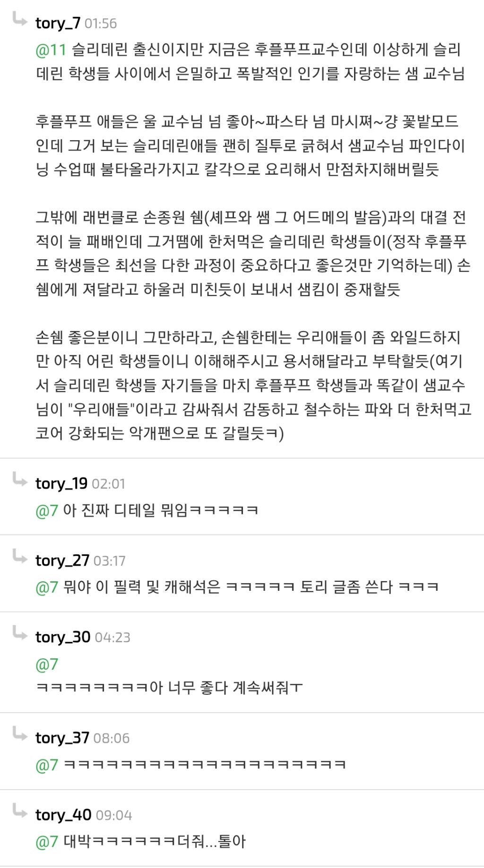Follow the @7 mention in tory_30's reply
The height and width of the screenshot is (868, 484).
[x=47, y=664]
